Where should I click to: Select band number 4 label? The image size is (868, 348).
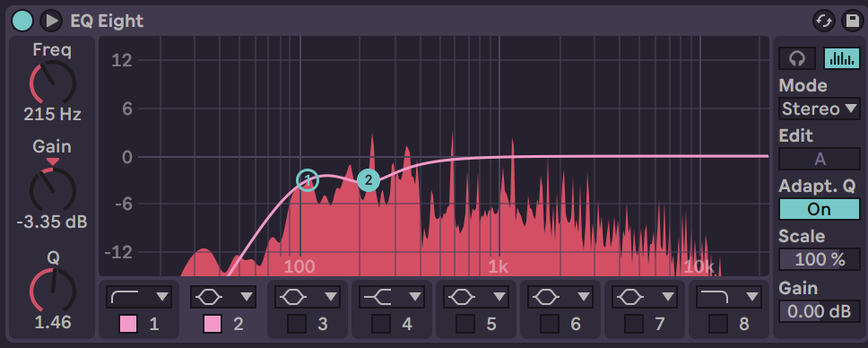pos(407,324)
